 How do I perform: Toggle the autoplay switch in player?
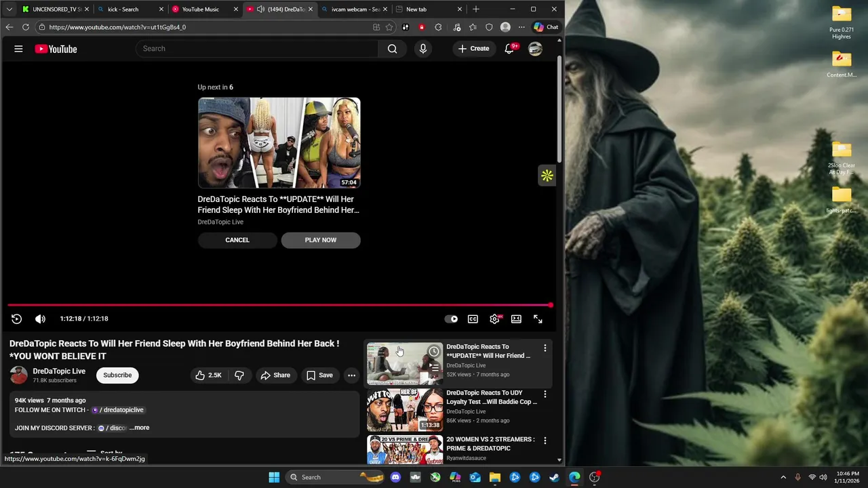point(451,319)
